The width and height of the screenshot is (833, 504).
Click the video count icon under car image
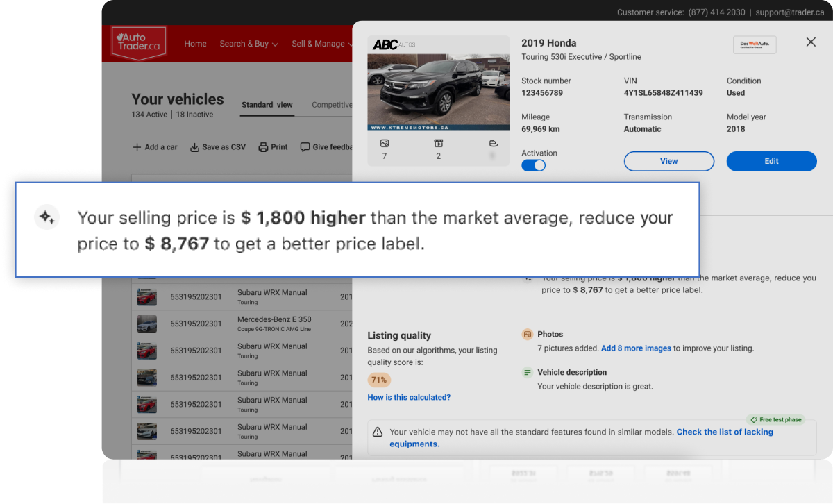pos(439,144)
